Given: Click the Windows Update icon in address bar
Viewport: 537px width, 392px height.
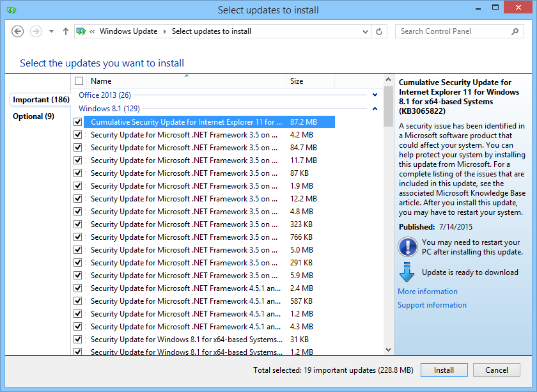Looking at the screenshot, I should point(81,31).
